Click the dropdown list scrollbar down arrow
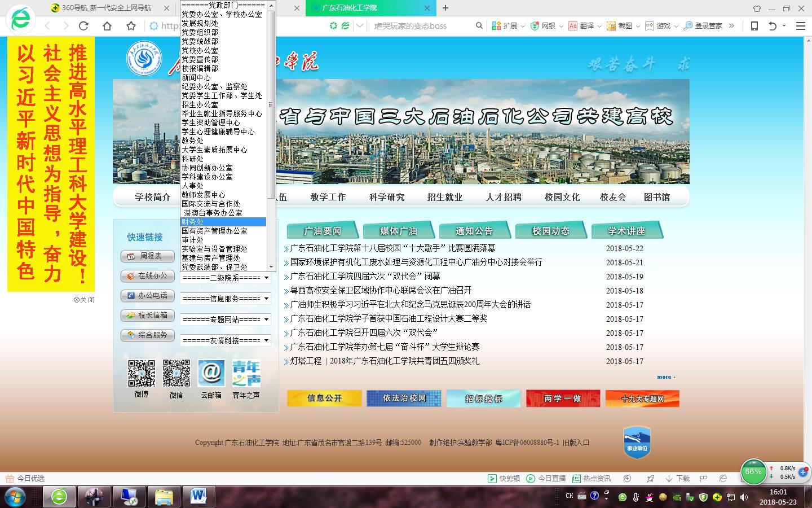Screen dimensions: 812x508 click(x=271, y=266)
